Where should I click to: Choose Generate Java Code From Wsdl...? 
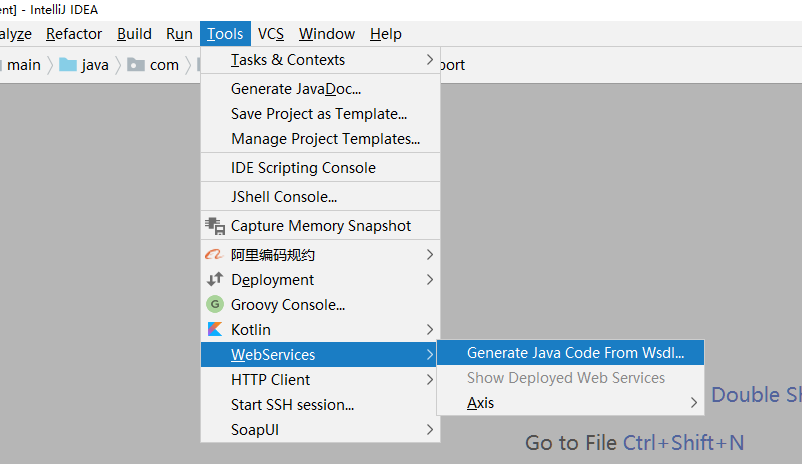[x=570, y=352]
